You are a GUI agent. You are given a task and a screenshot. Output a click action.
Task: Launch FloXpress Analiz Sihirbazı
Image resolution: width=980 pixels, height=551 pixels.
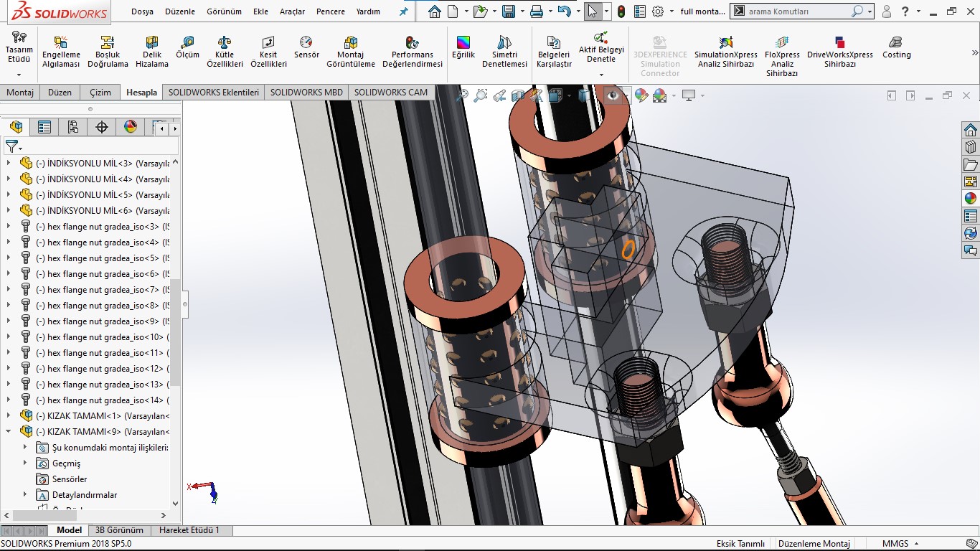[x=782, y=56]
